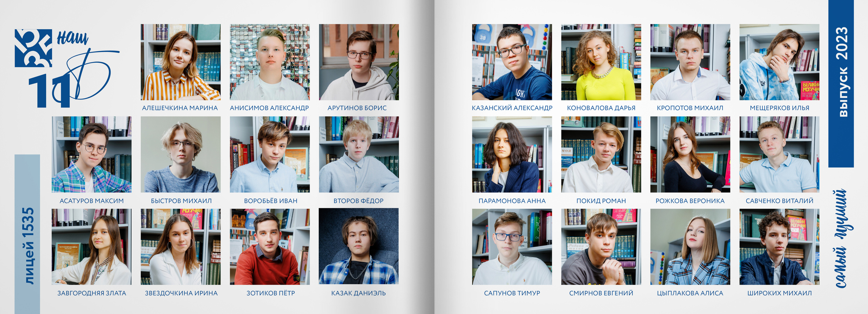Screen dimensions: 868x314
Task: Click the 11Б class emblem
Action: 74,78
